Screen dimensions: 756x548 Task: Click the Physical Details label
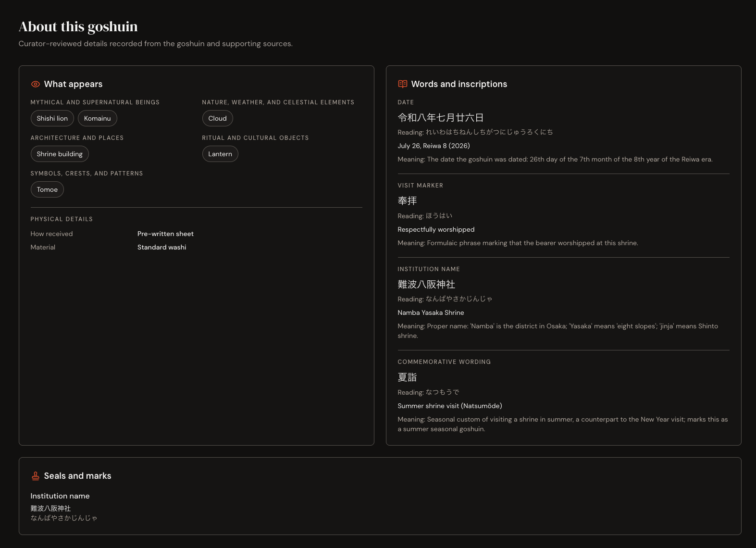62,219
